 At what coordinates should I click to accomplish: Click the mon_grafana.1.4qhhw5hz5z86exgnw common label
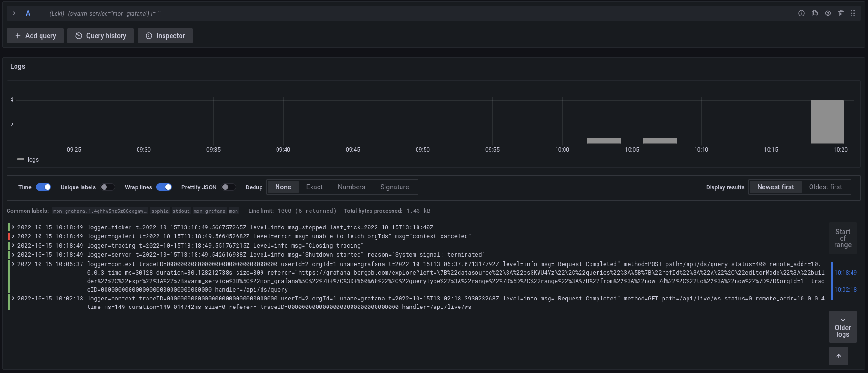tap(100, 211)
